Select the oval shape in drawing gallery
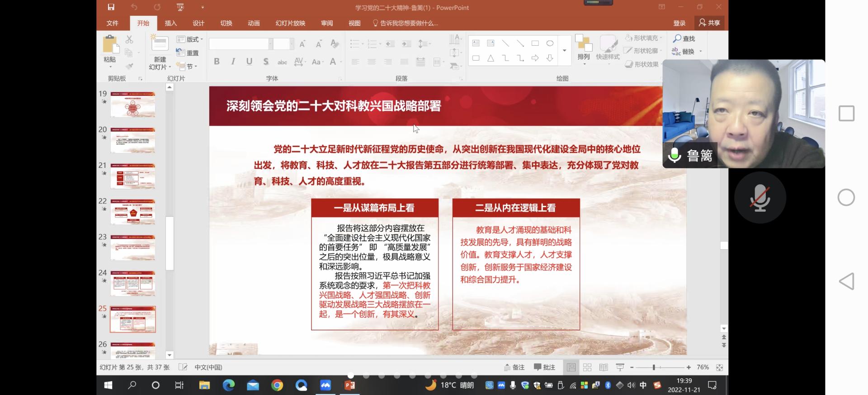868x395 pixels. [x=550, y=43]
